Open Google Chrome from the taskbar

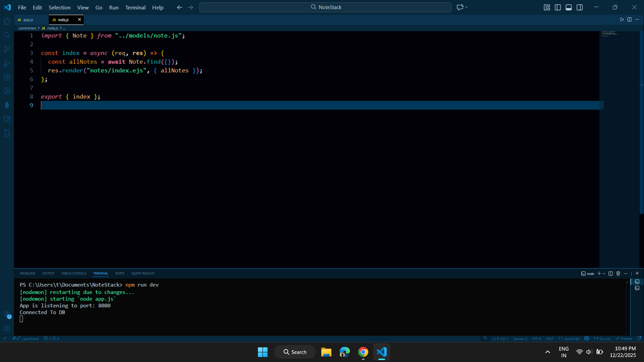point(363,352)
